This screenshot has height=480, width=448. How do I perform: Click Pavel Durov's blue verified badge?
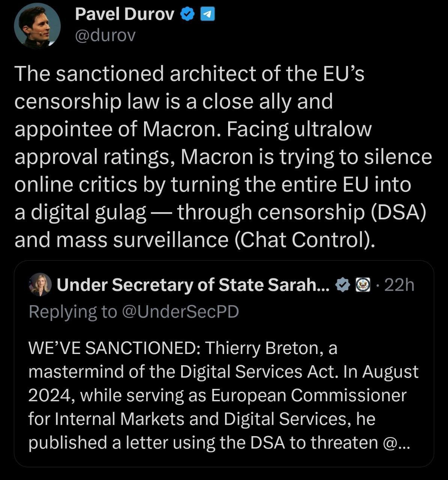pyautogui.click(x=187, y=15)
